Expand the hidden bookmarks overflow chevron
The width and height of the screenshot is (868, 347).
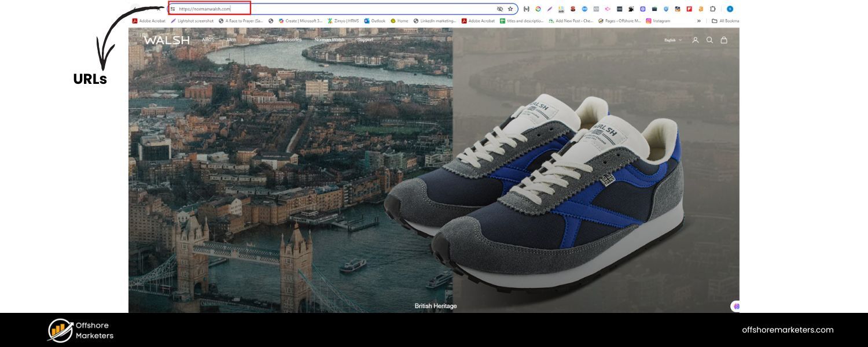click(698, 21)
